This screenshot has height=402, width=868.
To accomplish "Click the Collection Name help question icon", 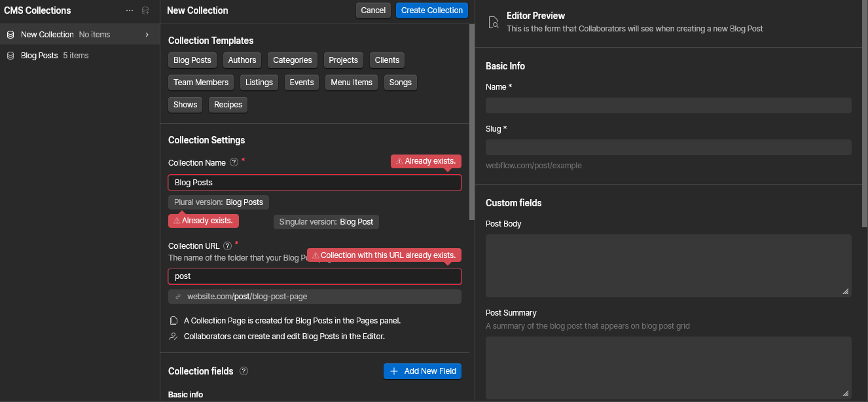I will click(x=234, y=162).
